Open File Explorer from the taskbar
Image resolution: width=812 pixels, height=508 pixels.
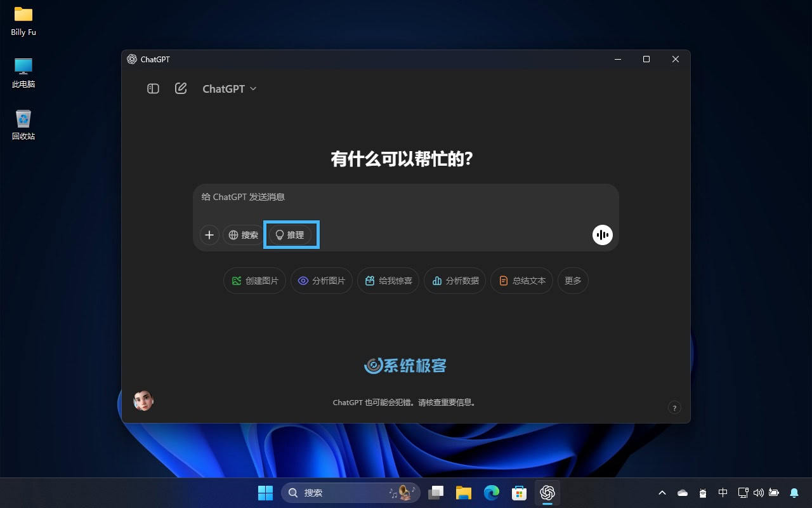coord(464,493)
